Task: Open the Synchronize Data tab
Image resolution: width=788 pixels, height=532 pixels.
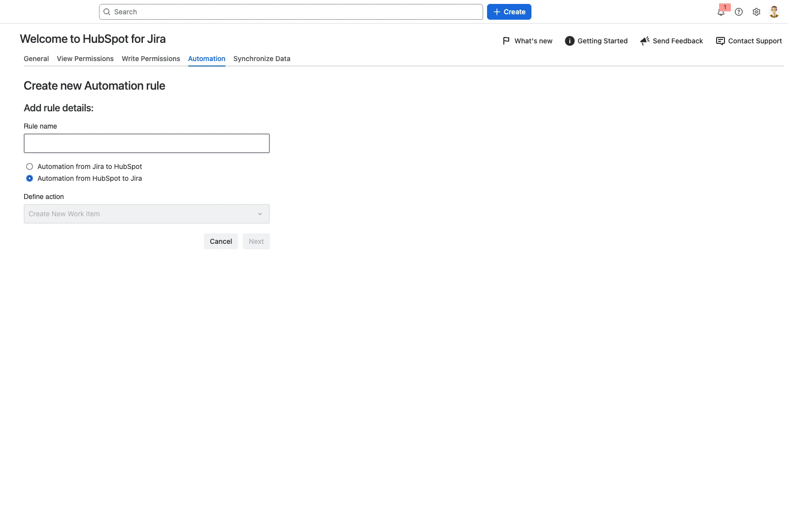Action: point(262,59)
